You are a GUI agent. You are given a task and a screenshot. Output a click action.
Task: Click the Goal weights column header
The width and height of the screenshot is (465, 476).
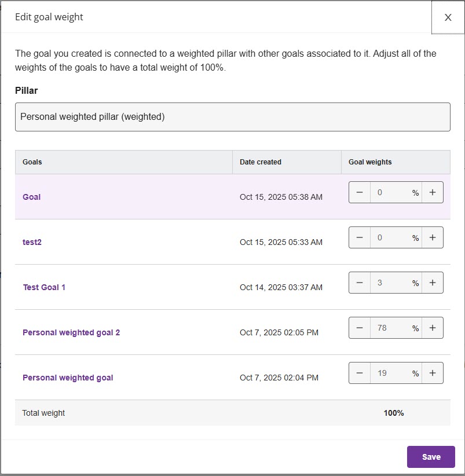370,162
